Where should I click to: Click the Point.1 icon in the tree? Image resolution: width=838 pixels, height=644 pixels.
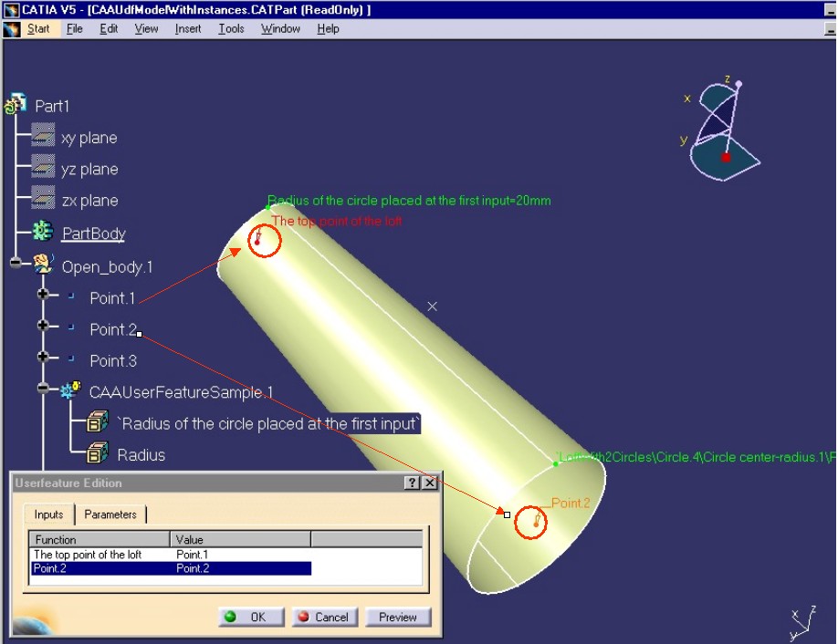(x=71, y=296)
